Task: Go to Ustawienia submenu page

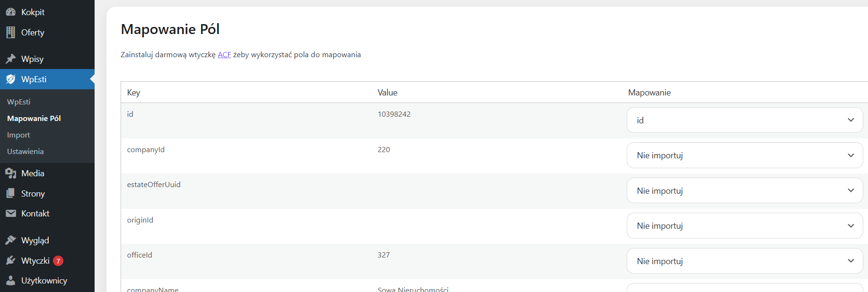Action: [26, 152]
